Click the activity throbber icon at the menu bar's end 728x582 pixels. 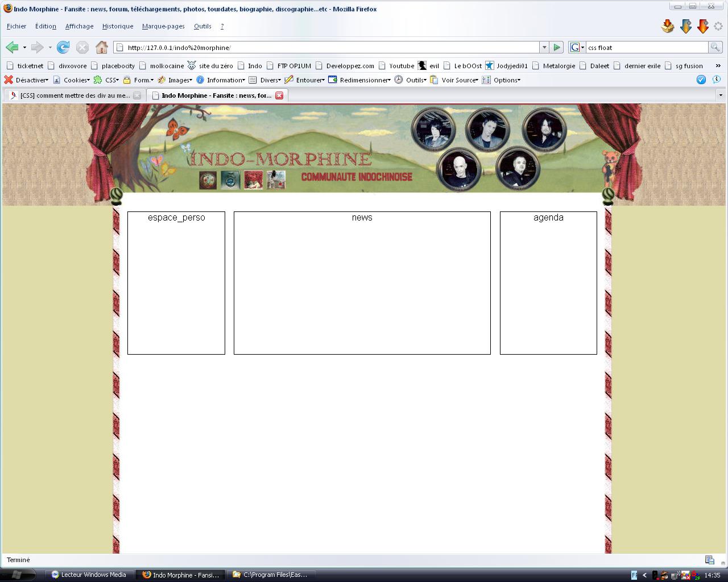tap(718, 26)
